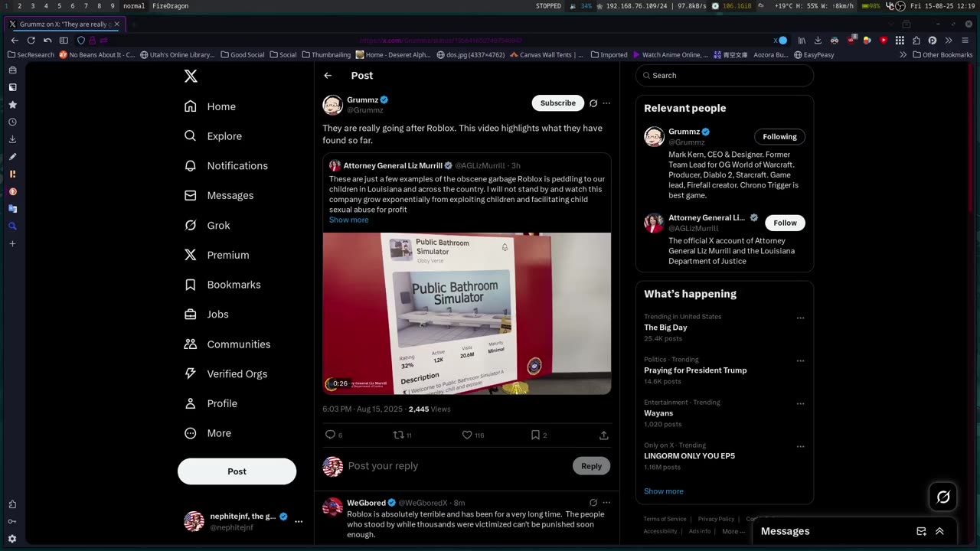The width and height of the screenshot is (980, 551).
Task: Click the X logo in sidebar
Action: pyautogui.click(x=191, y=76)
